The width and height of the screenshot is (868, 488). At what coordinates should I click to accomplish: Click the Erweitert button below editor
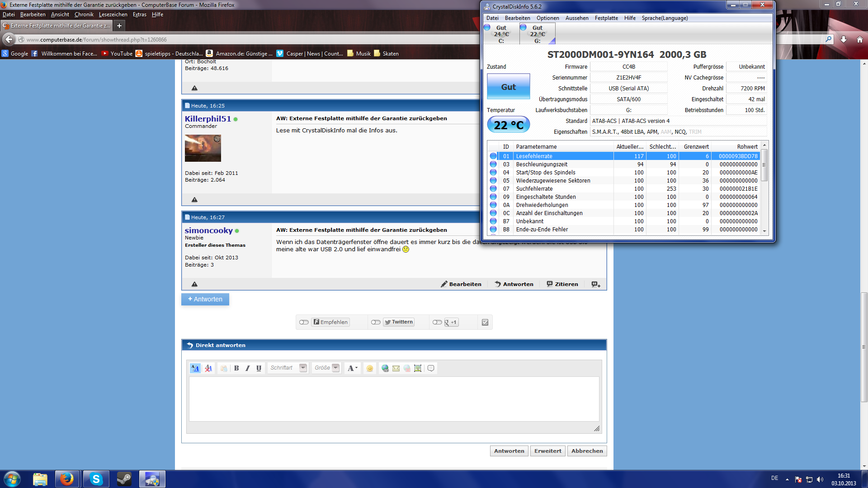point(547,451)
